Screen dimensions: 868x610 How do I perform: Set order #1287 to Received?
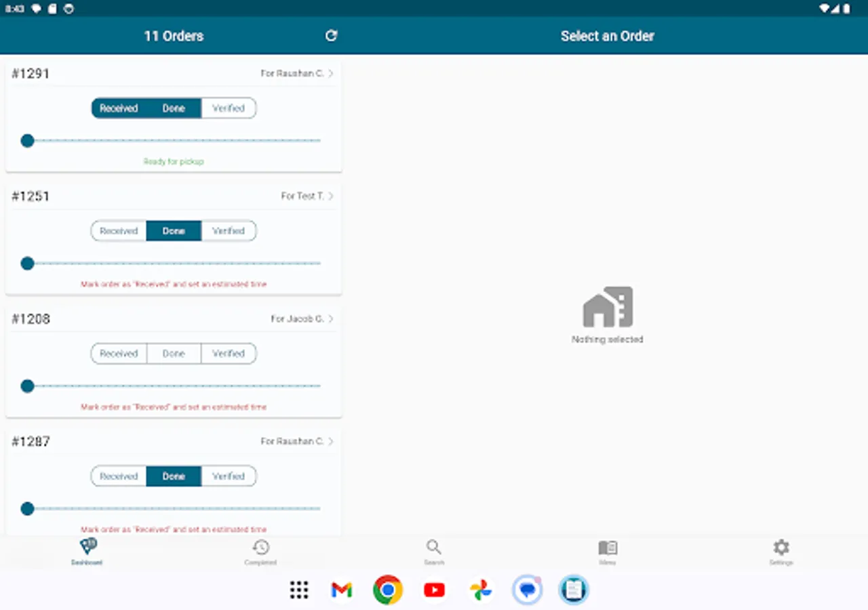[x=118, y=476]
